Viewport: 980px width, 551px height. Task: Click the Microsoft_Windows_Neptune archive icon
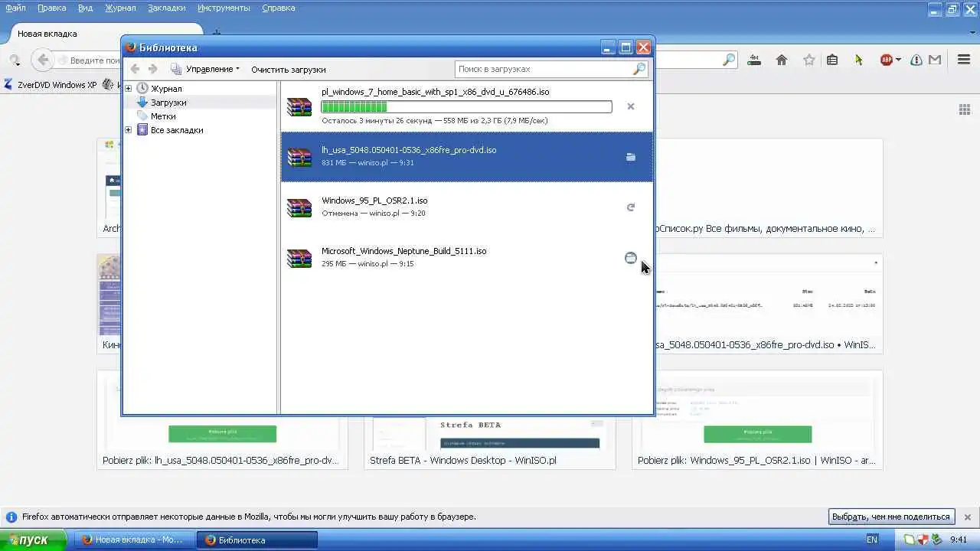pyautogui.click(x=299, y=258)
